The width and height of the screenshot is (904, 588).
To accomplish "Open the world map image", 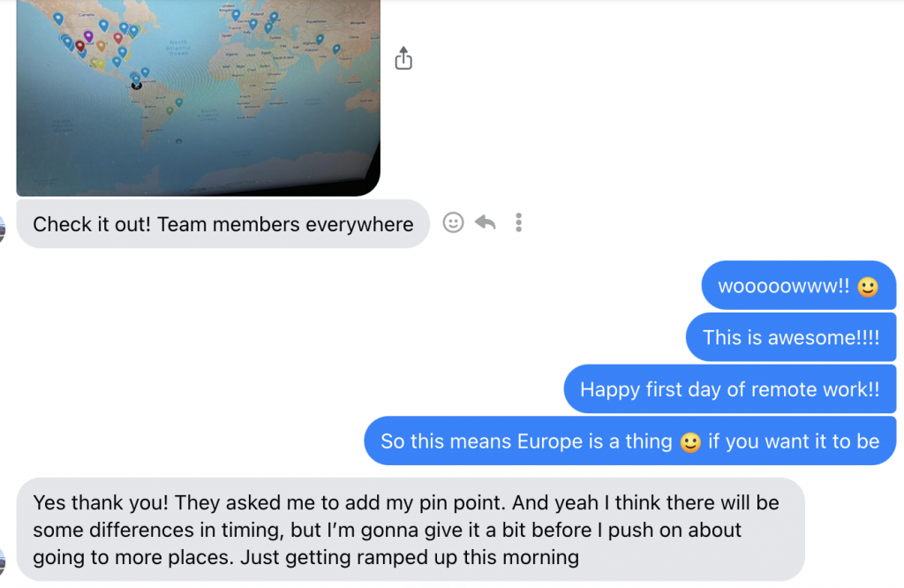I will [x=198, y=97].
